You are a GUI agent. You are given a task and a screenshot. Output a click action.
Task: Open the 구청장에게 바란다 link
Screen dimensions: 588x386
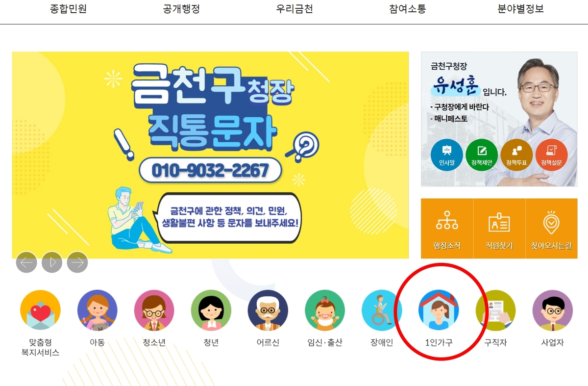460,107
